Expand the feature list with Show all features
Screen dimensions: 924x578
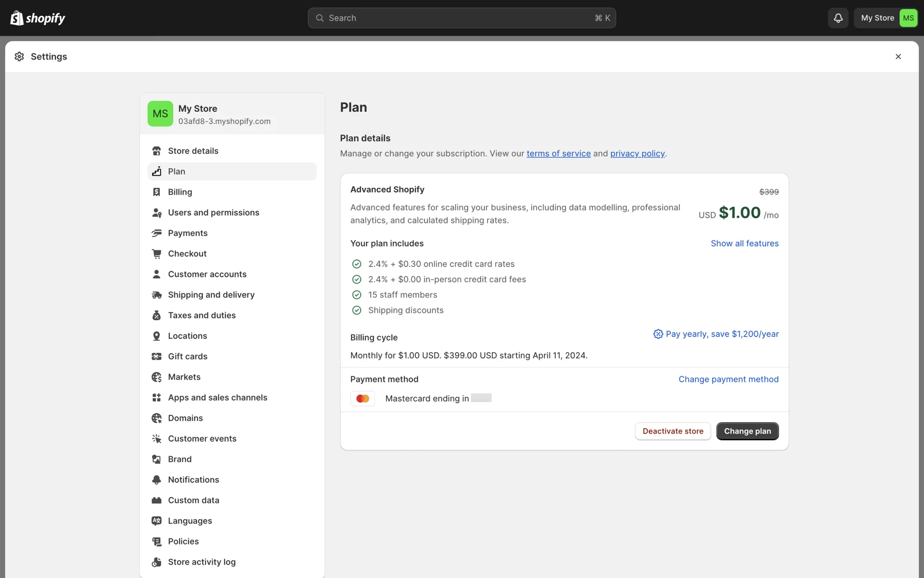coord(744,243)
